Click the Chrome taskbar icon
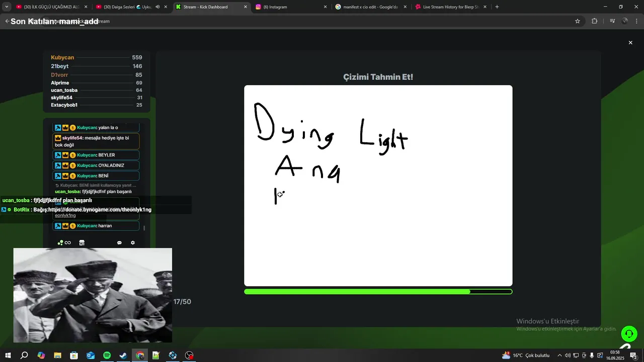Viewport: 644px width, 362px height. (x=140, y=355)
